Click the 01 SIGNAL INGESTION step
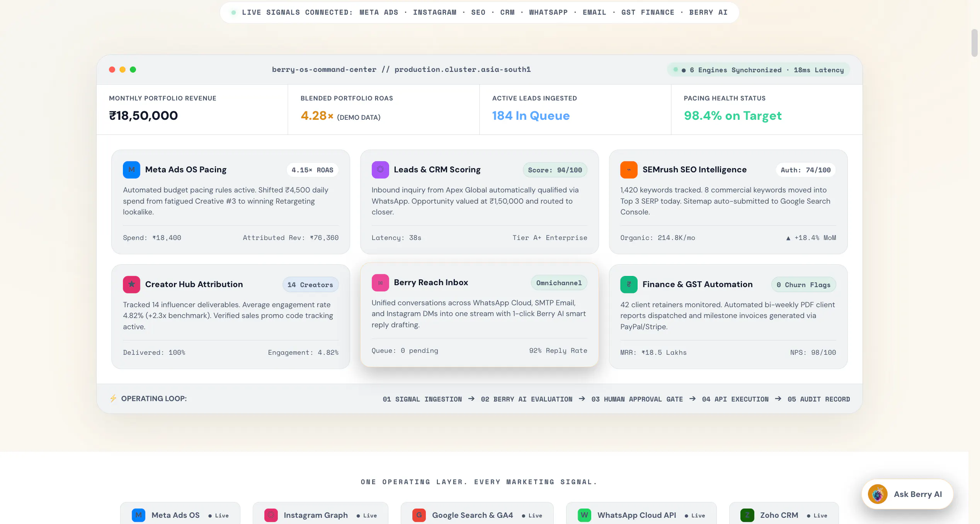Screen dimensions: 980x524 pos(422,399)
